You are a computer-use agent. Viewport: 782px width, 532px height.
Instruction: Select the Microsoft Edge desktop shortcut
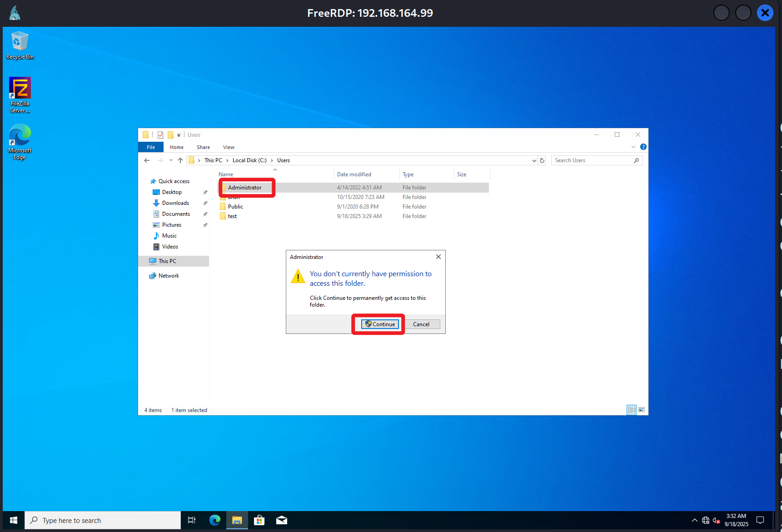click(20, 141)
